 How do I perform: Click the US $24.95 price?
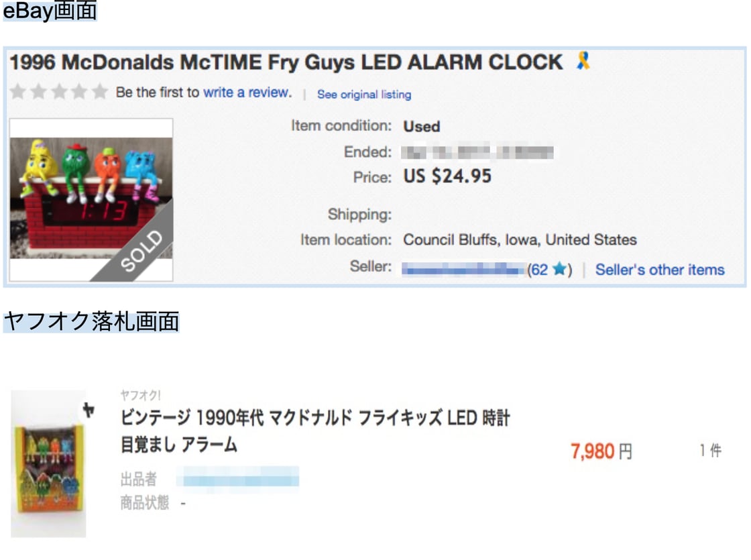(447, 177)
